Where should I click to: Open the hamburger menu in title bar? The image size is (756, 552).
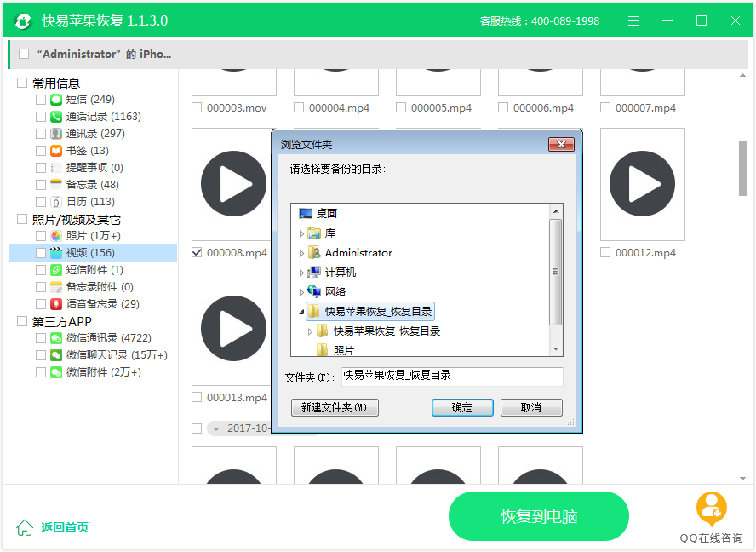click(633, 20)
